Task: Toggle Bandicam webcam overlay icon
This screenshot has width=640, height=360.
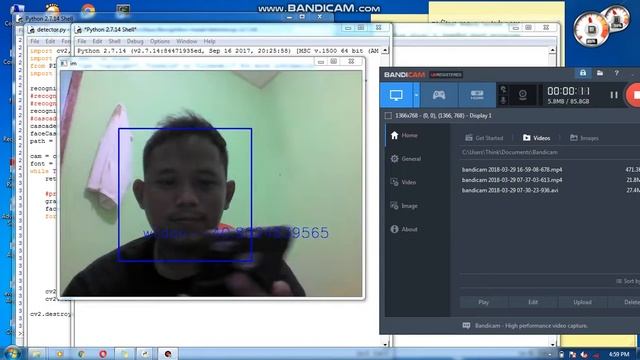Action: (522, 95)
